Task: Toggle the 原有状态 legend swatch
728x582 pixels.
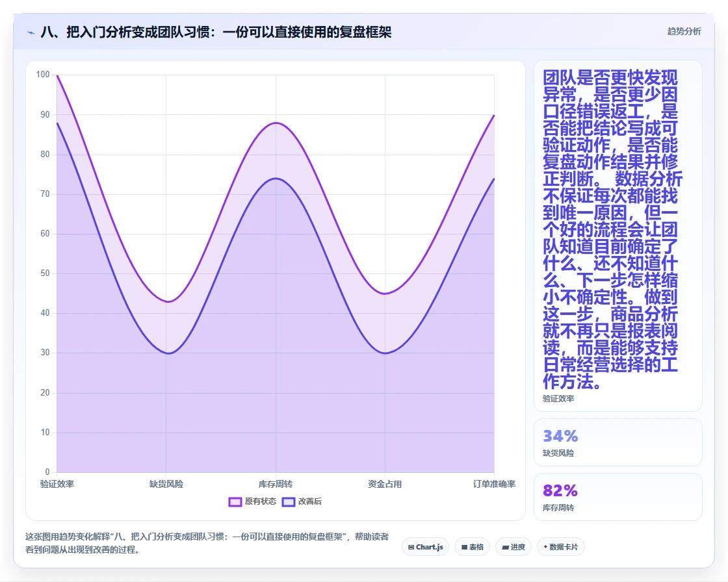Action: (235, 501)
